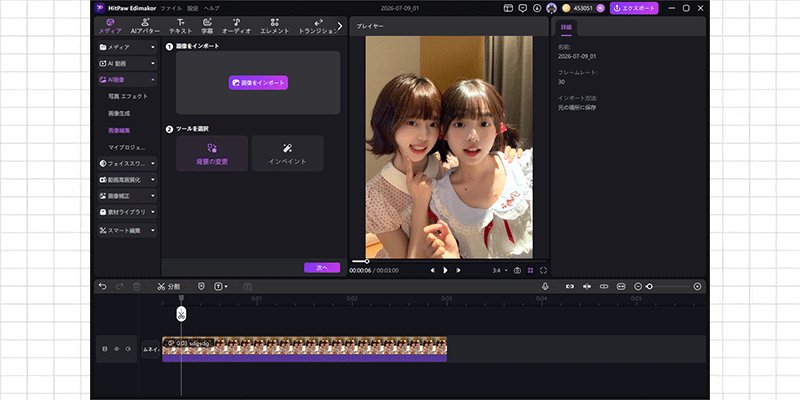This screenshot has width=800, height=400.
Task: Click the second of four rectangular icons near zoom
Action: click(x=587, y=287)
